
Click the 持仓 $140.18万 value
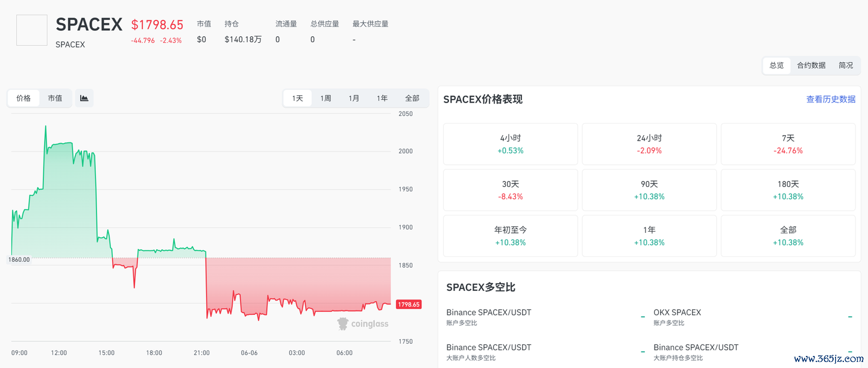click(243, 39)
